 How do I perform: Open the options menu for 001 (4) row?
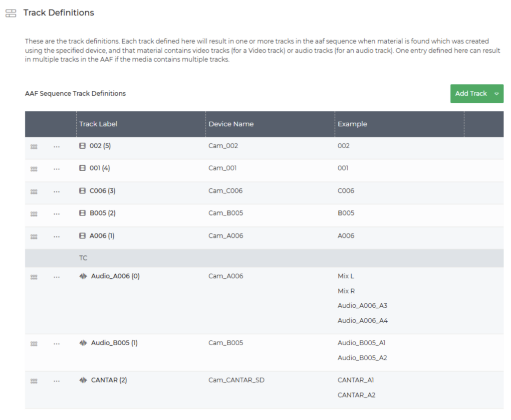57,169
